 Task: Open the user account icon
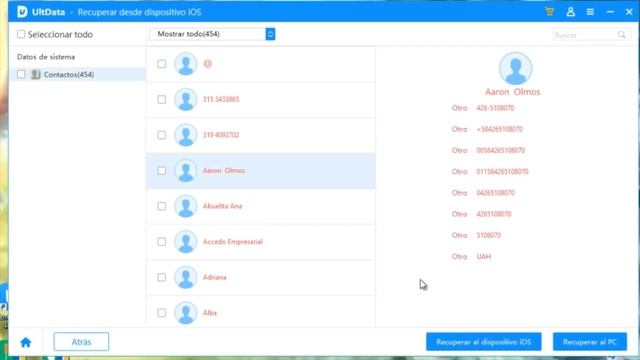click(571, 12)
